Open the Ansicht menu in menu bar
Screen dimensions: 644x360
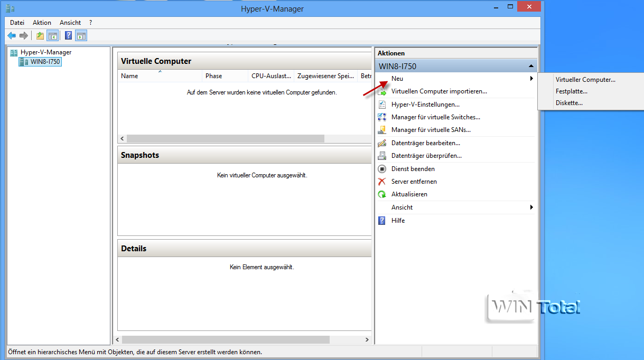tap(70, 23)
